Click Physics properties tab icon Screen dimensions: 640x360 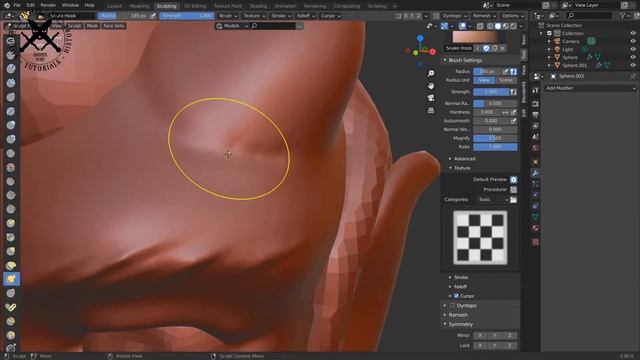pyautogui.click(x=536, y=195)
